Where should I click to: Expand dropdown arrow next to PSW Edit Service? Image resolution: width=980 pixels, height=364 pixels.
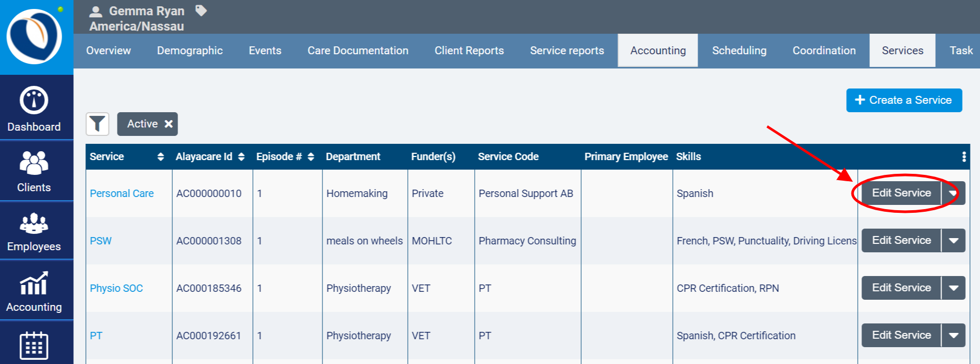point(953,241)
